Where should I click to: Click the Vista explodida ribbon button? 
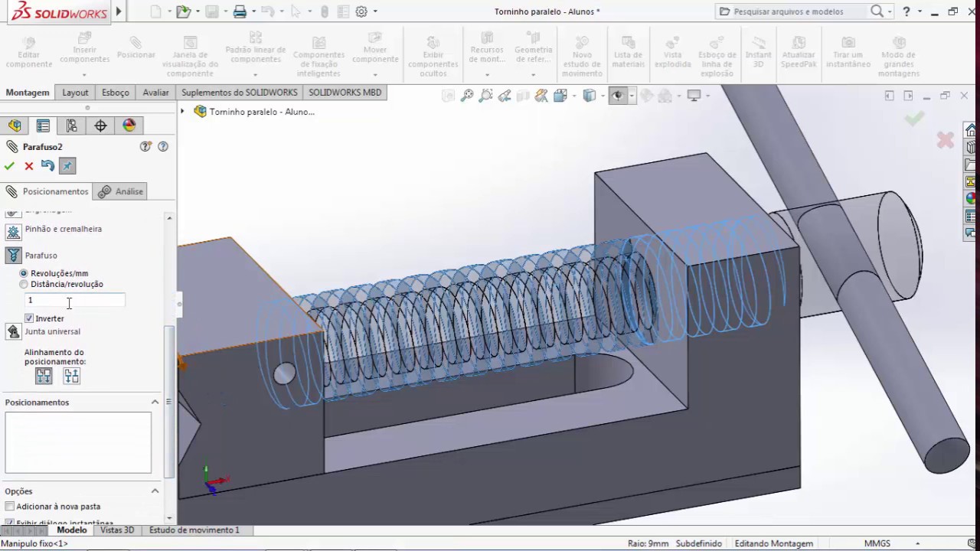point(673,51)
